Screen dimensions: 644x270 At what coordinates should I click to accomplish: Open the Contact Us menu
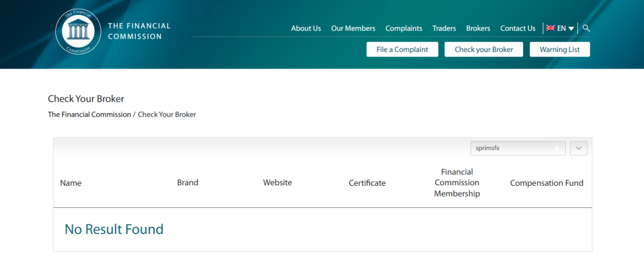[518, 28]
